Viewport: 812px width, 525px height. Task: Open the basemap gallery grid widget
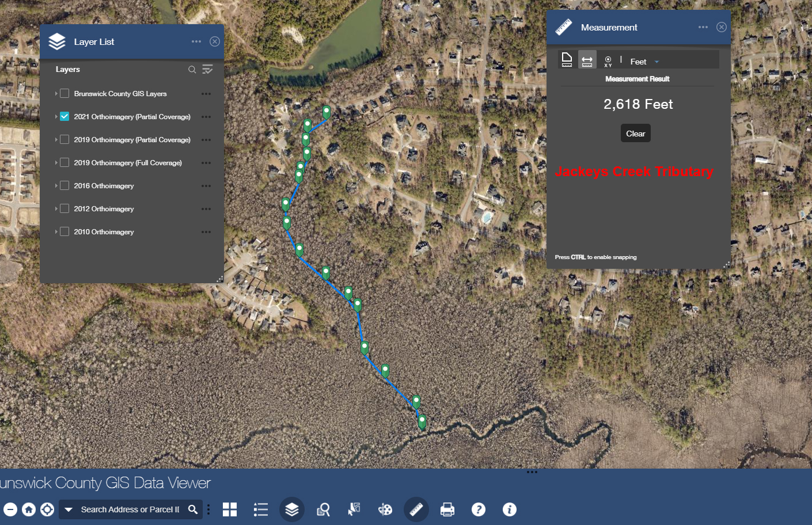point(230,509)
